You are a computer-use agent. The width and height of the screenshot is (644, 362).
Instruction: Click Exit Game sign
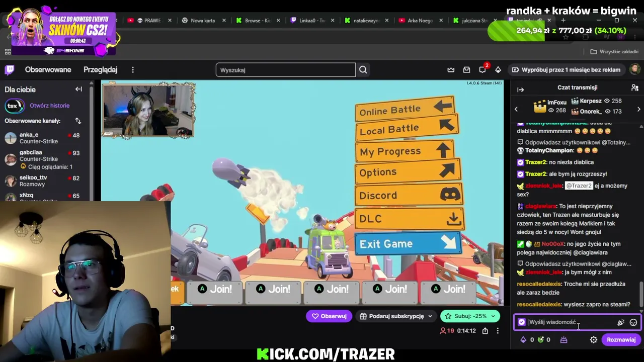408,244
